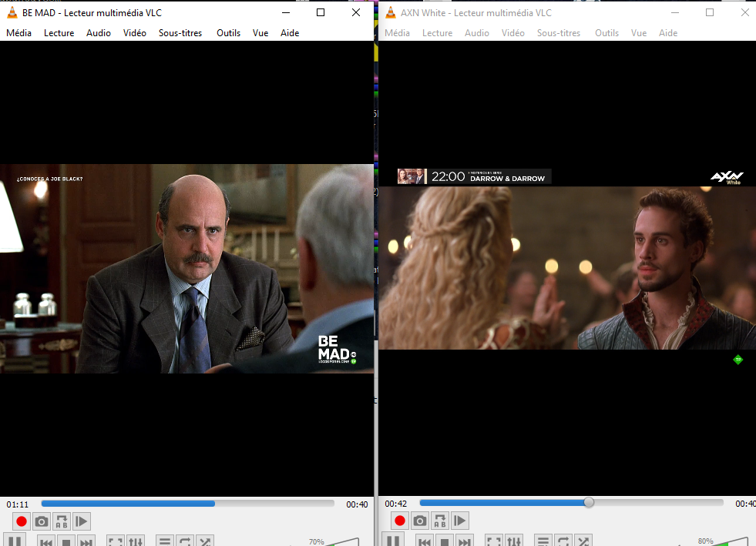Maximize the AXN White VLC window

click(x=710, y=12)
